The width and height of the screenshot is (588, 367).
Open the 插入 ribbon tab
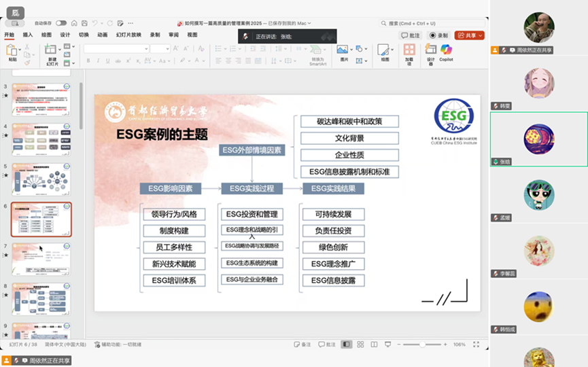[x=28, y=35]
